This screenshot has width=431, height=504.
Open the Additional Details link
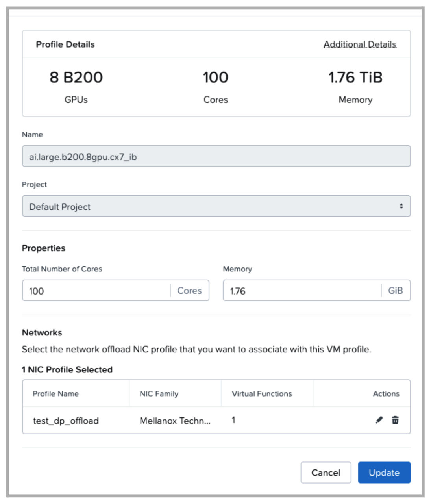(360, 44)
